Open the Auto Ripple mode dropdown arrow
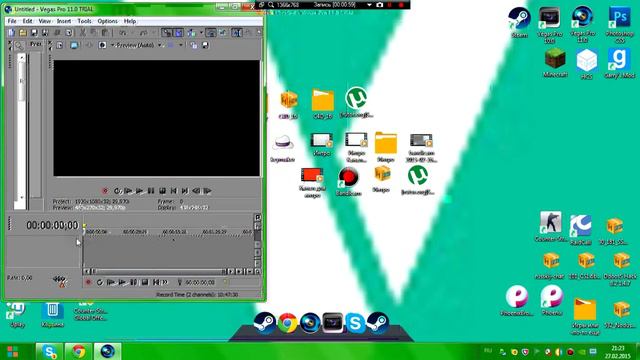The image size is (640, 360). tap(201, 33)
